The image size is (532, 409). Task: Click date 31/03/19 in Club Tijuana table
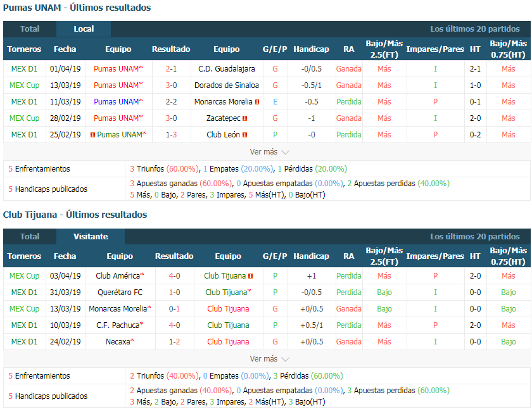tap(65, 293)
